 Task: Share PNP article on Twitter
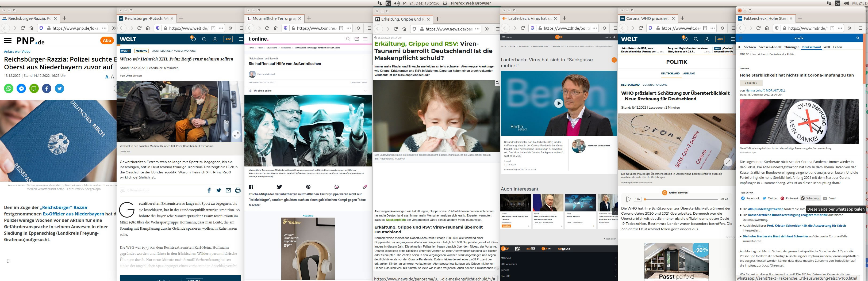point(60,88)
